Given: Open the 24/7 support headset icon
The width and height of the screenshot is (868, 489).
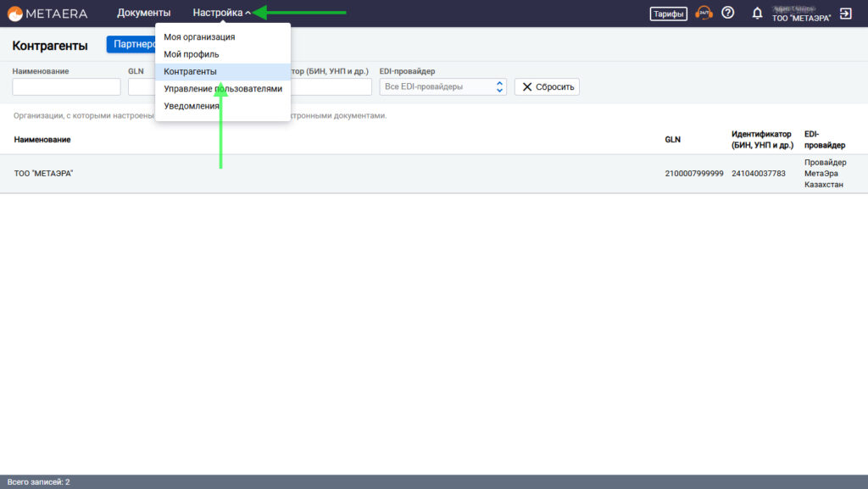Looking at the screenshot, I should tap(704, 14).
